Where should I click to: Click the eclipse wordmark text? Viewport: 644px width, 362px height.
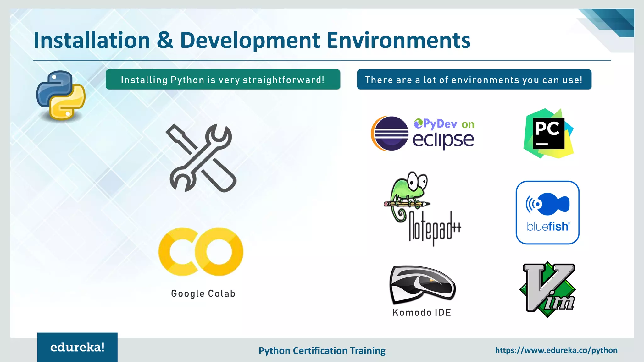tap(443, 140)
